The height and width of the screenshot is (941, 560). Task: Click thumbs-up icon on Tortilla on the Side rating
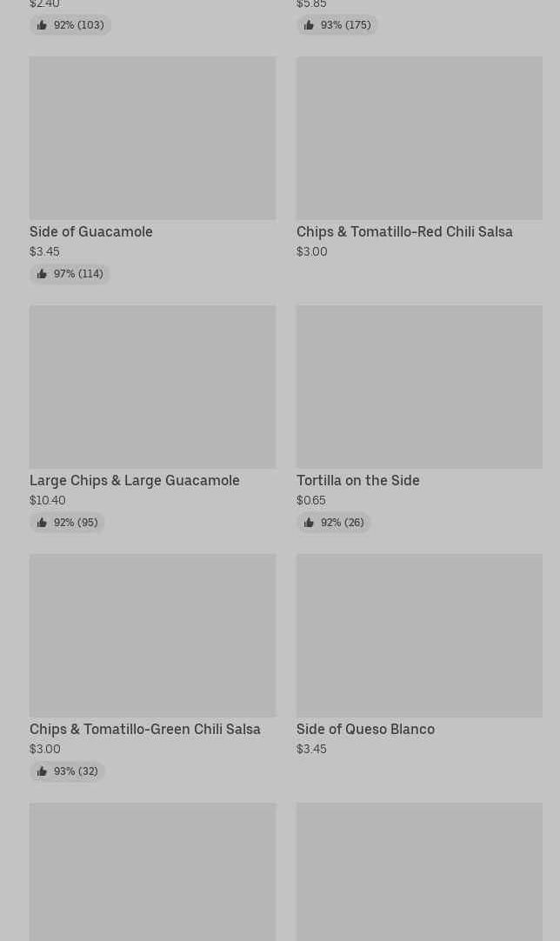(x=309, y=523)
